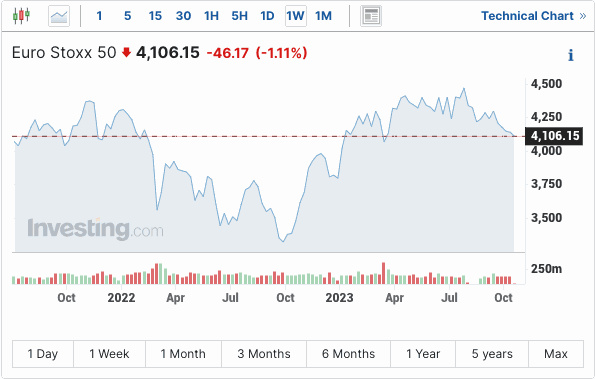The width and height of the screenshot is (595, 379).
Task: Switch interval to 30 minutes
Action: click(183, 16)
